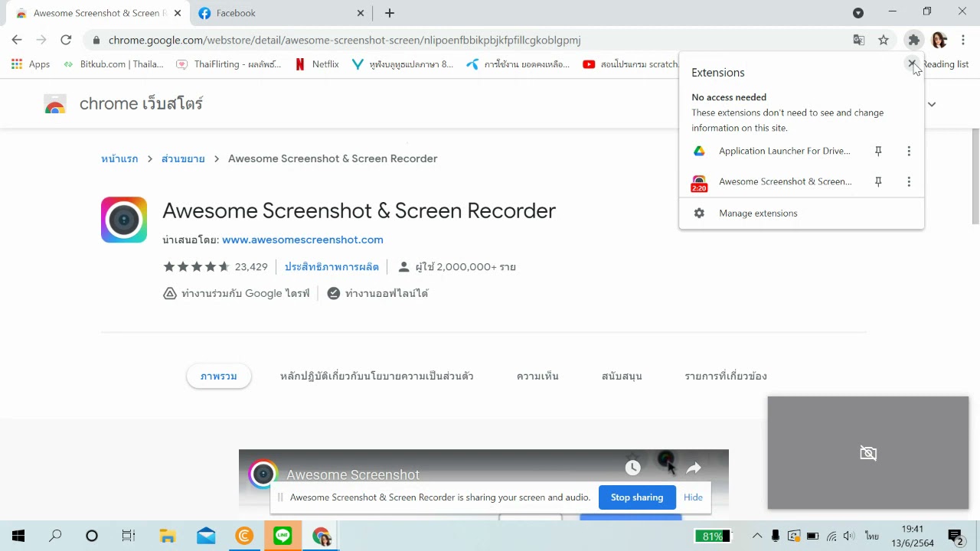Select the สนับสนุน tab
Screen dimensions: 980x551
(622, 376)
